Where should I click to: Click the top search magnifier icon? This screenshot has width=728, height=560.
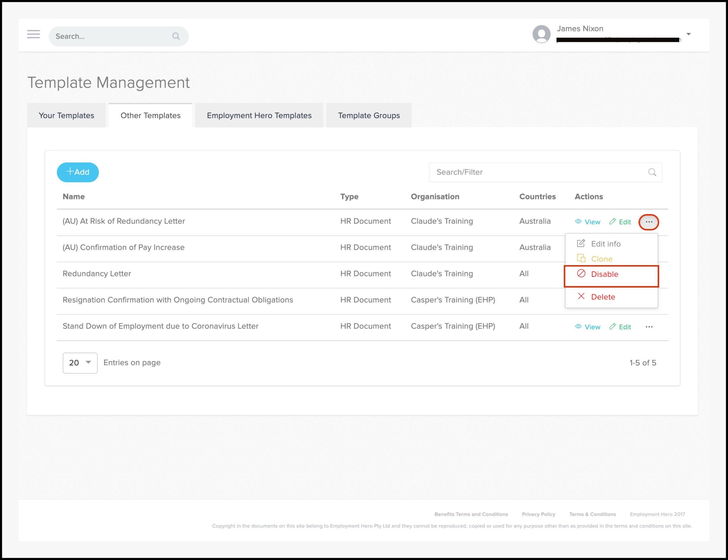tap(176, 36)
